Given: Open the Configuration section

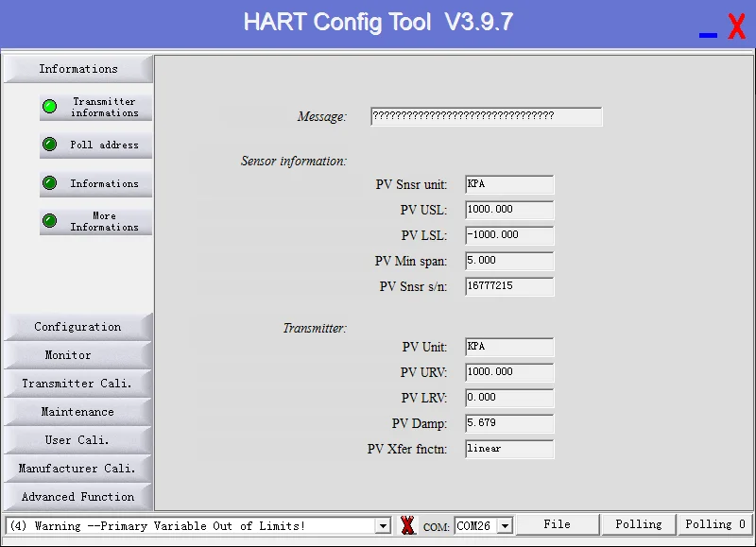Looking at the screenshot, I should tap(77, 327).
